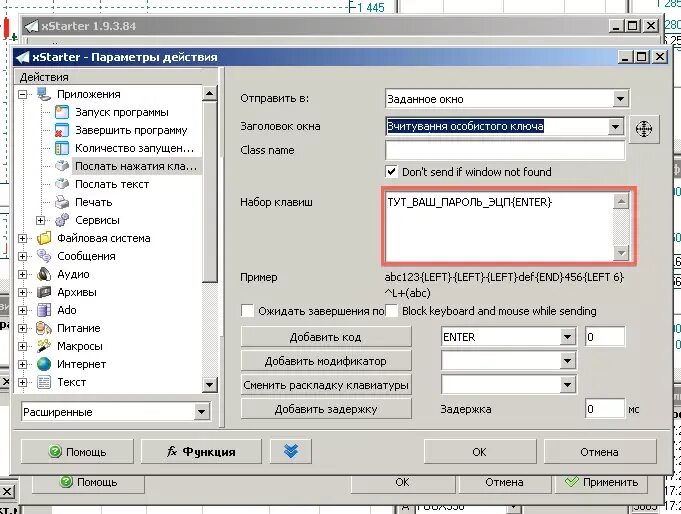Click the Послать нажатия кла... icon
Viewport: 681px width, 514px height.
(62, 166)
